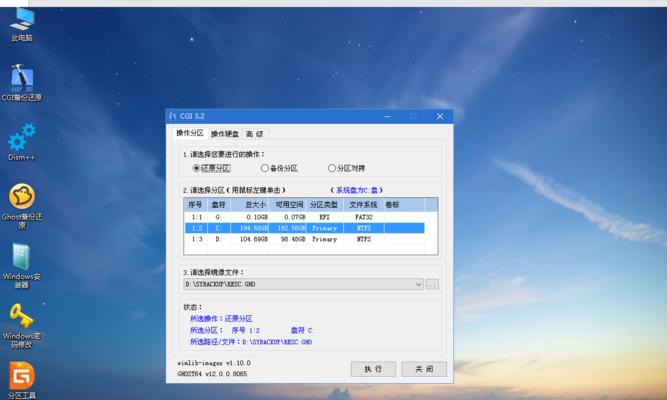Click the 序号 column header
Image resolution: width=667 pixels, height=400 pixels.
(196, 205)
